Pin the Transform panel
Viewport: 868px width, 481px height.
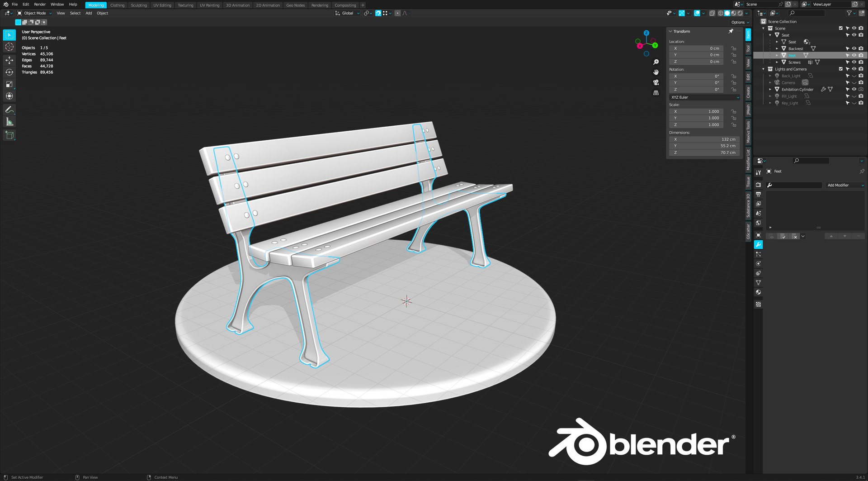(731, 31)
